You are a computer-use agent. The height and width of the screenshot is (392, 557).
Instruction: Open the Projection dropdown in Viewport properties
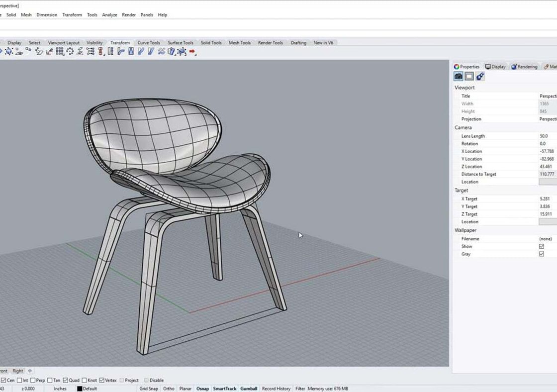547,119
